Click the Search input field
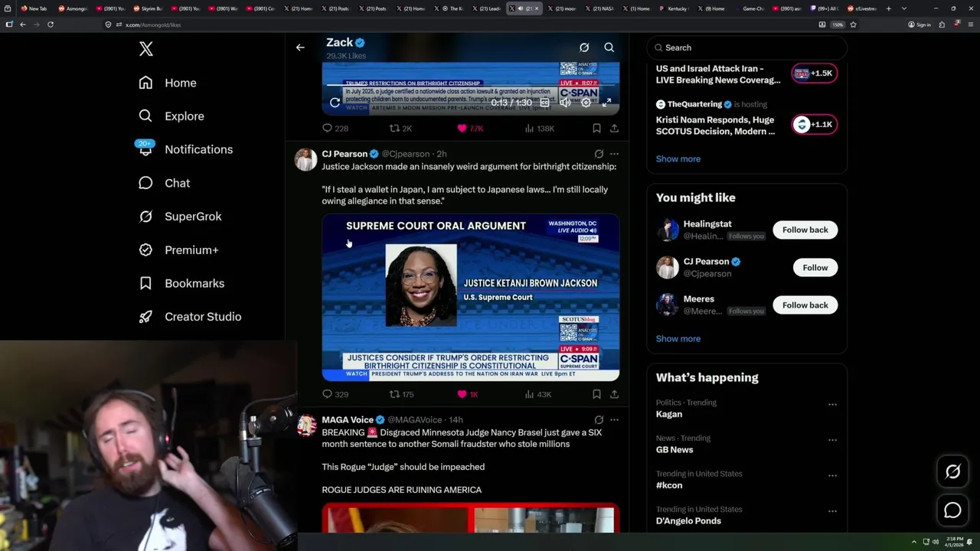Viewport: 980px width, 551px height. coord(746,47)
